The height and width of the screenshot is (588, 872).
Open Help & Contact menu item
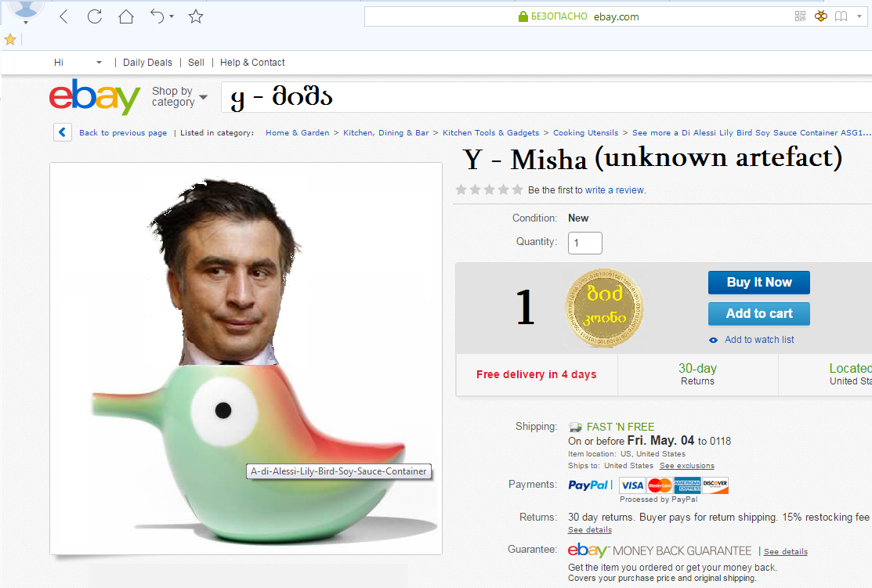(x=252, y=63)
